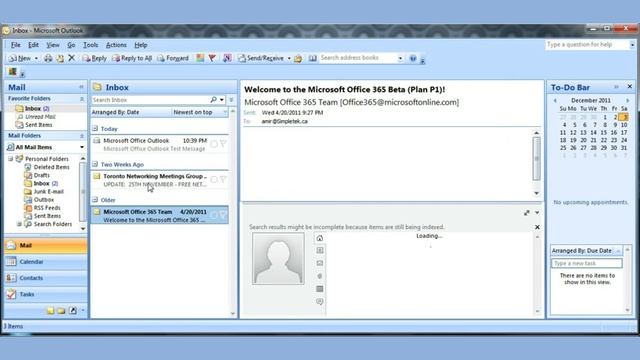Open the Tools menu

[91, 45]
